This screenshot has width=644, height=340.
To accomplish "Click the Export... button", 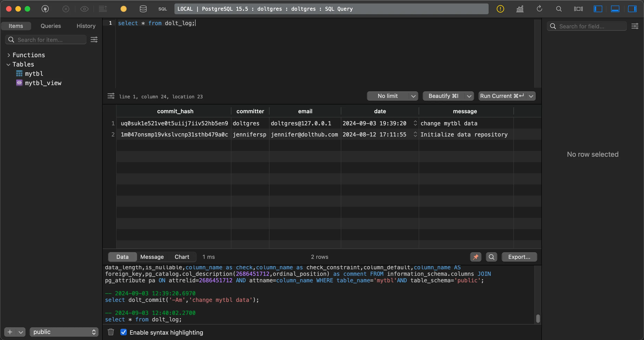I will pyautogui.click(x=519, y=257).
